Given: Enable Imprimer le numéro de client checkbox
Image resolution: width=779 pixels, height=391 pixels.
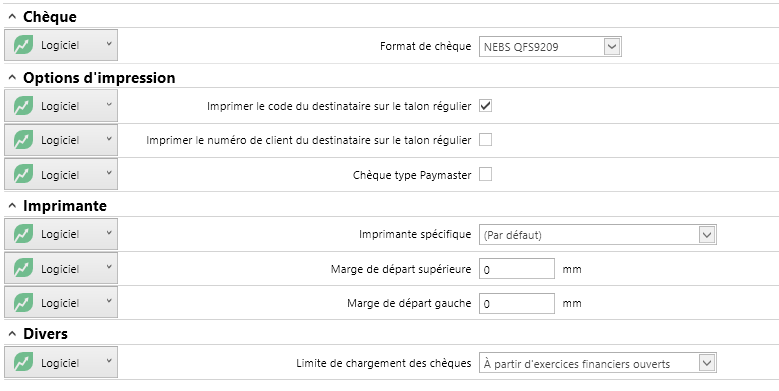Looking at the screenshot, I should point(485,140).
